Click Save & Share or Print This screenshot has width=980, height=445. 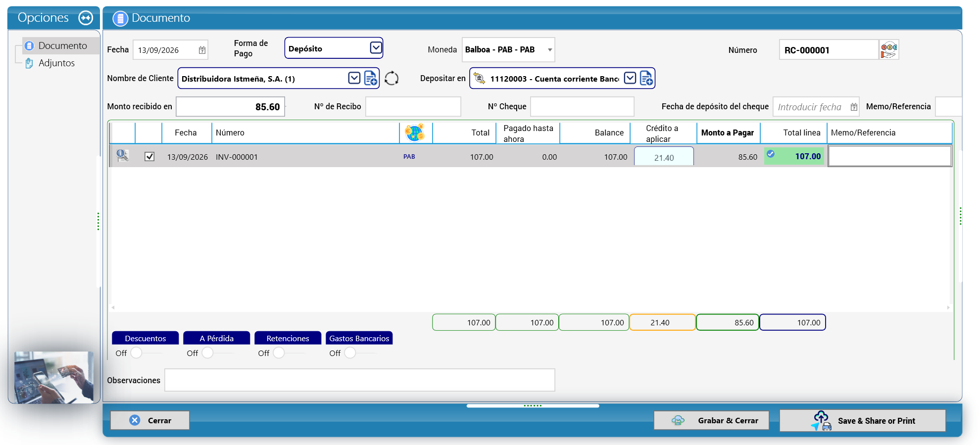863,421
